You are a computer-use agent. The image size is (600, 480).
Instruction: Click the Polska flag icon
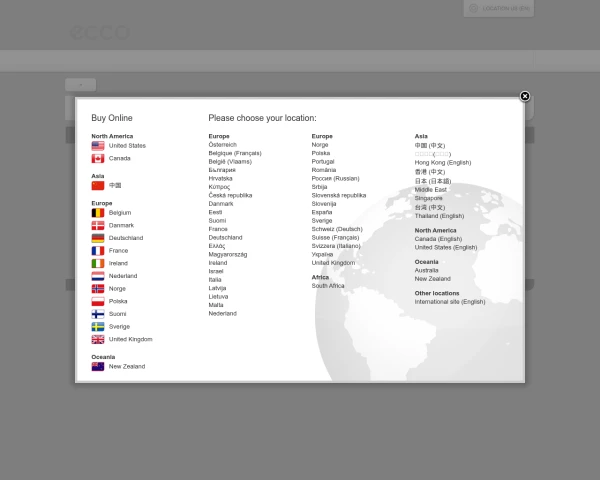click(98, 301)
